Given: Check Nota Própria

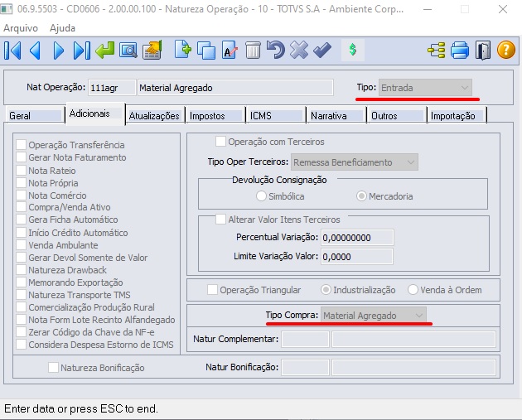Looking at the screenshot, I should pos(21,183).
